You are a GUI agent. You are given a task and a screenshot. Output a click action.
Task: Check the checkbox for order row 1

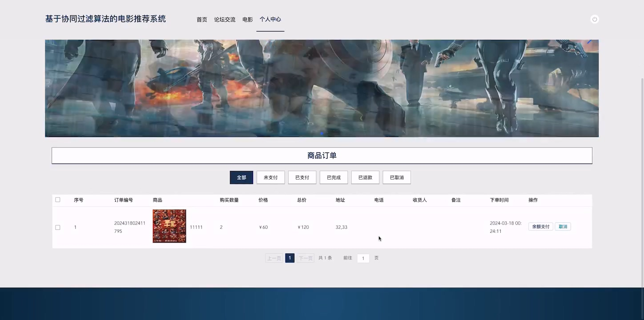pos(58,227)
